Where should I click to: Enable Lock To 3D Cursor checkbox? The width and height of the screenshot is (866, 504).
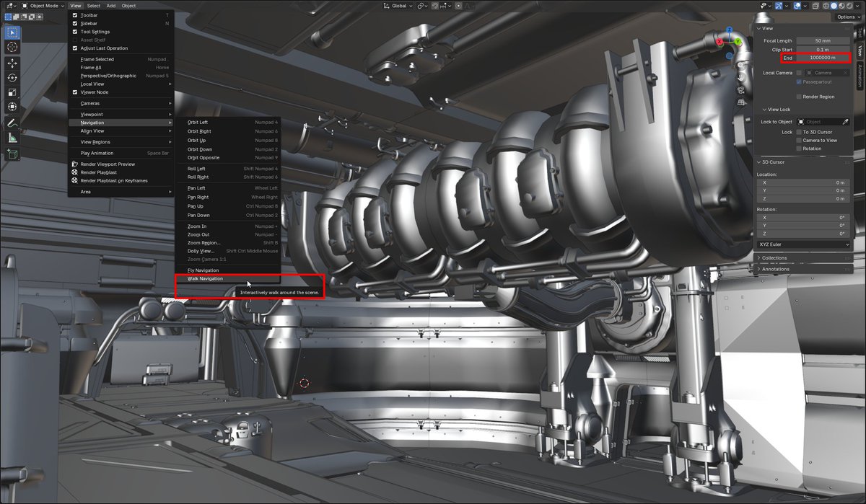pos(799,132)
